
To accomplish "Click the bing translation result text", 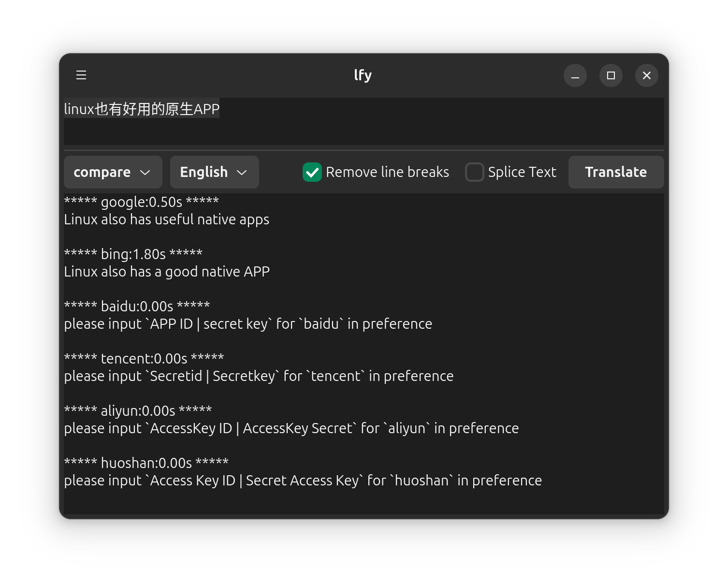I will [x=167, y=272].
